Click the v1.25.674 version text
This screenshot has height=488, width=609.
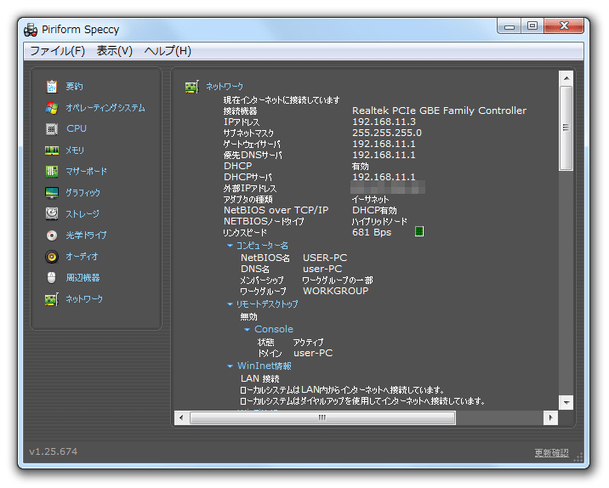click(x=53, y=451)
